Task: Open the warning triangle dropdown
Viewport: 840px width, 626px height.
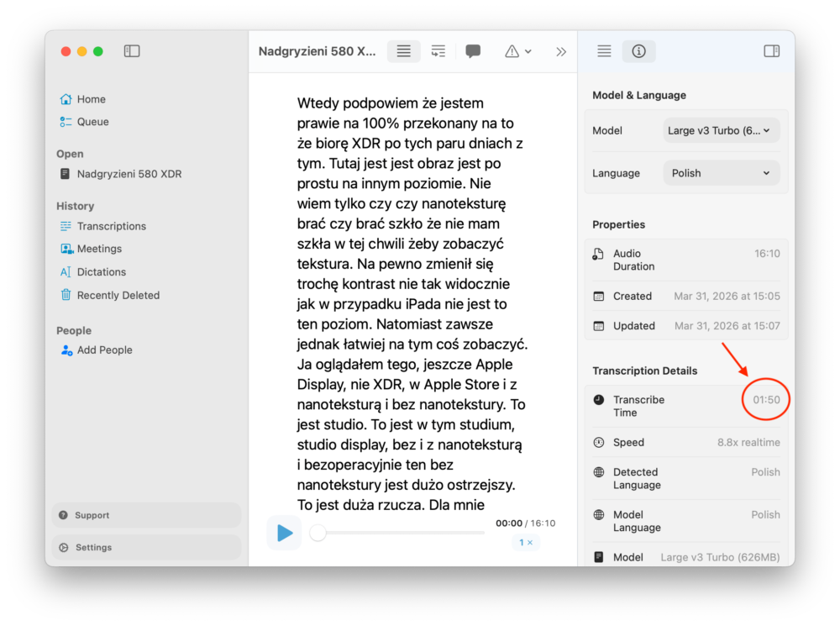Action: click(x=517, y=51)
